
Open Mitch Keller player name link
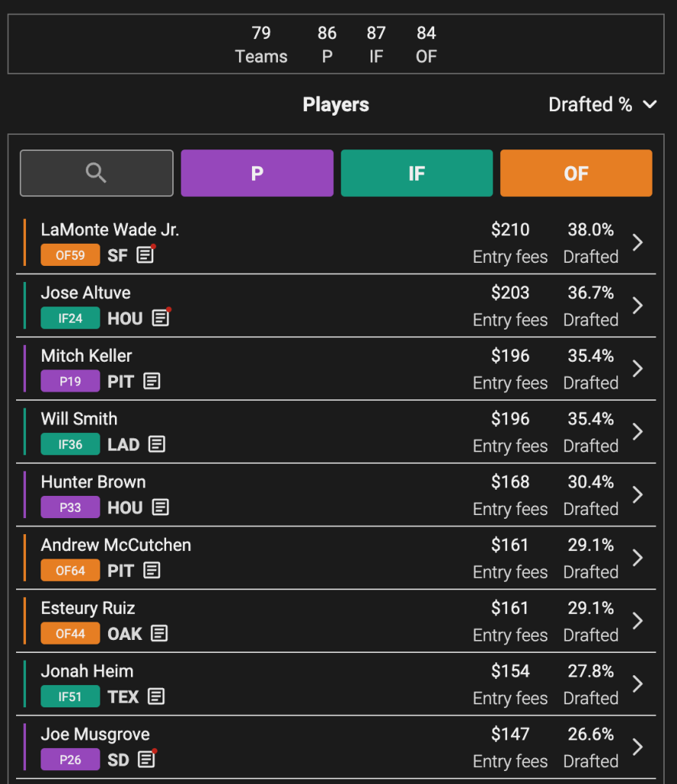[x=87, y=356]
